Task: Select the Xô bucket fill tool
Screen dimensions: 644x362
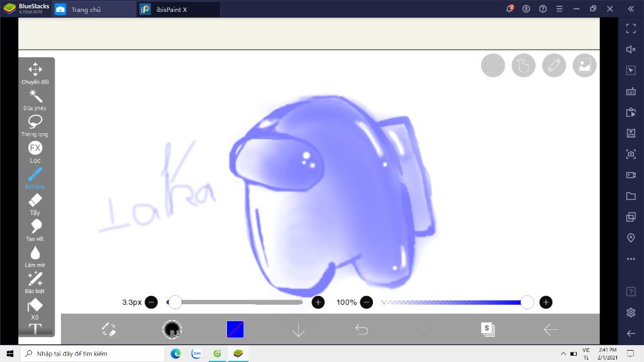Action: (35, 309)
